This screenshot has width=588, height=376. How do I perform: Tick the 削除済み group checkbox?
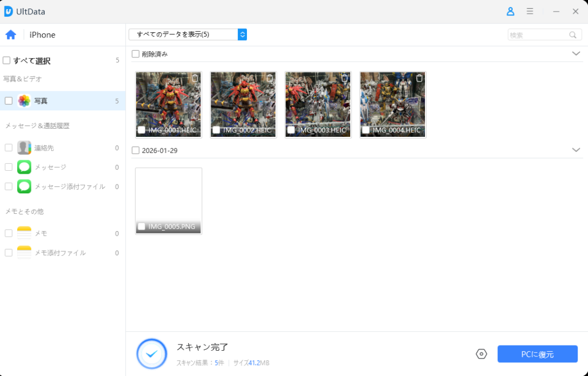136,54
